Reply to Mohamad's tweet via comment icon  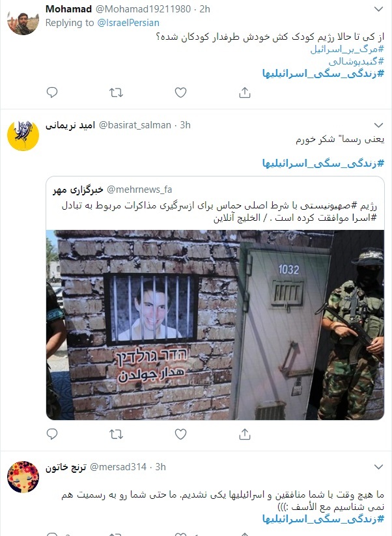click(x=52, y=92)
